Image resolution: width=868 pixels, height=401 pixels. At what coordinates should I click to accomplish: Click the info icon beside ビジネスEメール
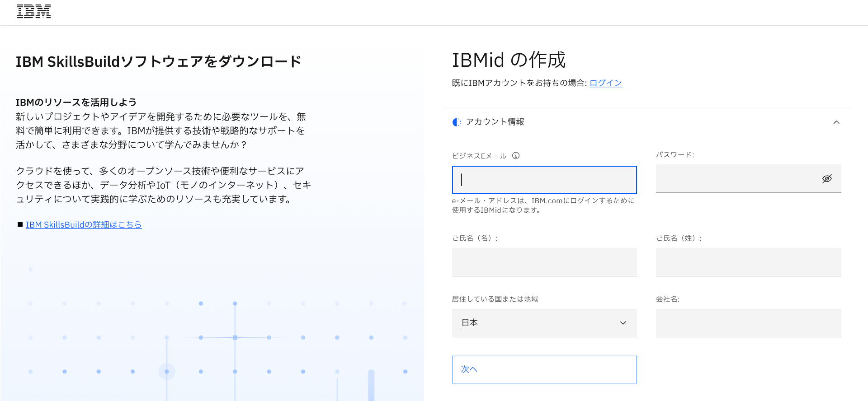(x=516, y=156)
